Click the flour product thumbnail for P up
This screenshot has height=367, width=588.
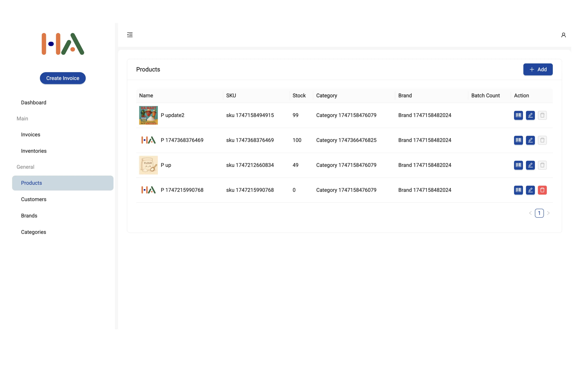[148, 165]
